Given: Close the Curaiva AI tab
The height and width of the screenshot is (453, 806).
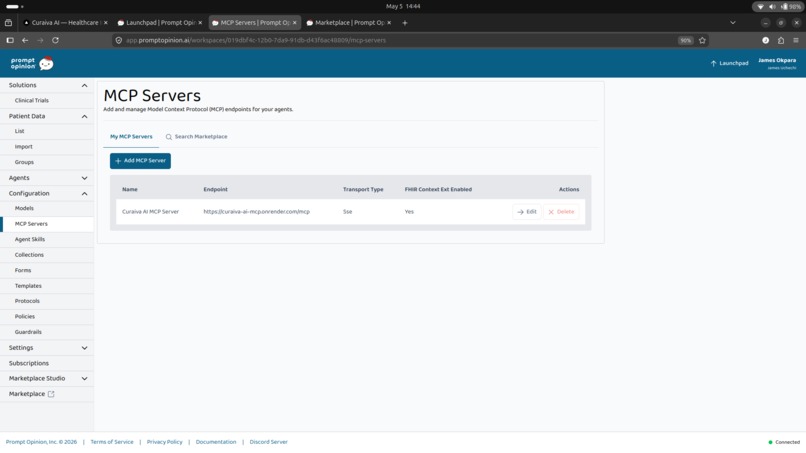Looking at the screenshot, I should pos(105,23).
